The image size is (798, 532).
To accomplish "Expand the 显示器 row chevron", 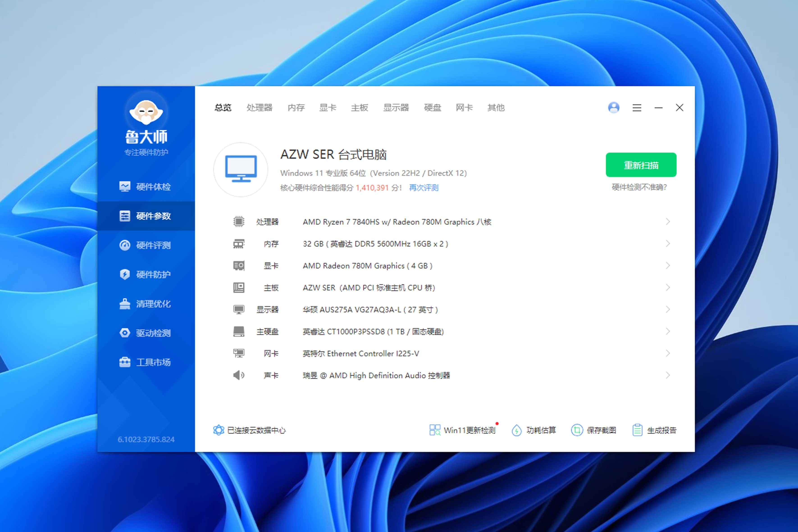I will [x=668, y=309].
